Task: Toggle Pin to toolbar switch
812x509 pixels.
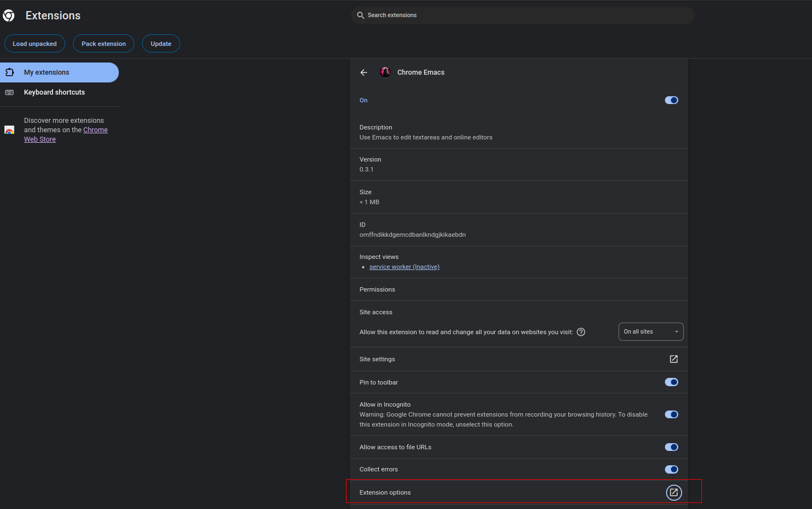Action: click(x=672, y=382)
